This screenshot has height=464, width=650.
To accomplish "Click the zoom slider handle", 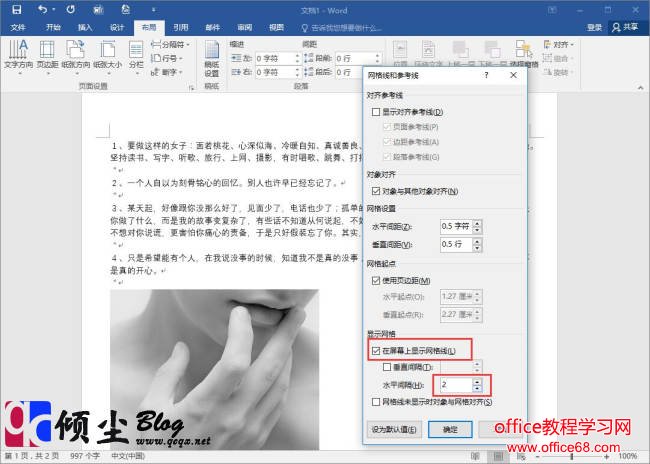I will [572, 456].
